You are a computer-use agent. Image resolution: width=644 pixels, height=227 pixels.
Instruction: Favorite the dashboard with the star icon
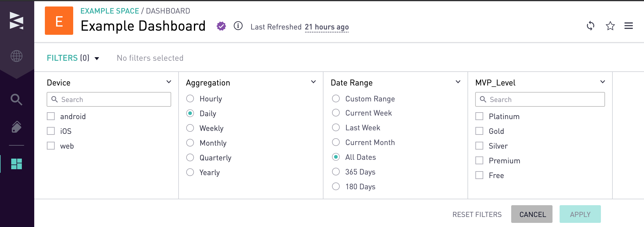(610, 26)
